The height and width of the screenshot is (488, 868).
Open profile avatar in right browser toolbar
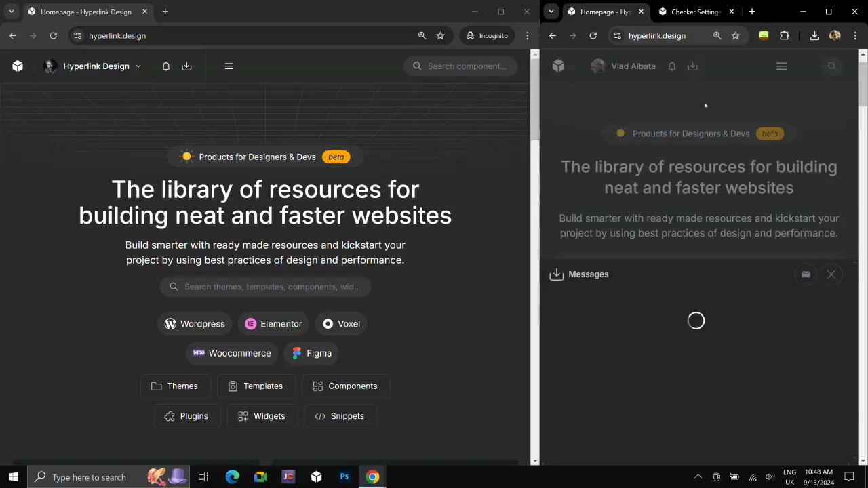[x=835, y=36]
